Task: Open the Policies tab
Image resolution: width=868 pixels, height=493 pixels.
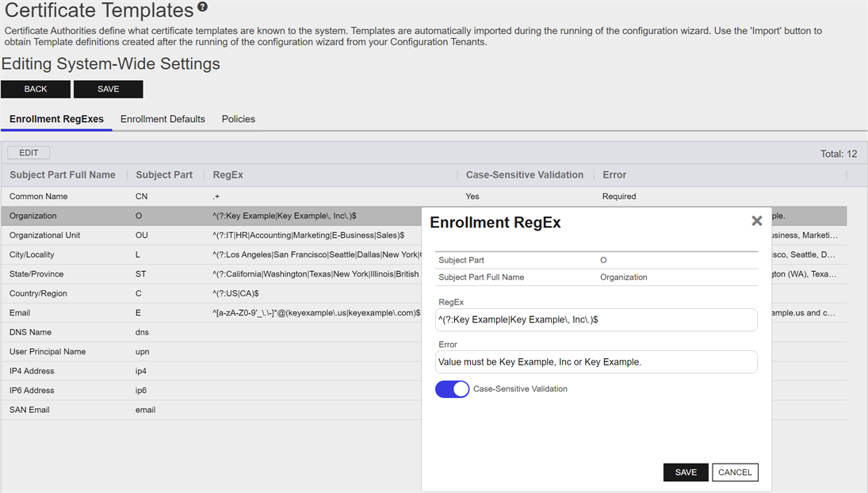Action: 238,119
